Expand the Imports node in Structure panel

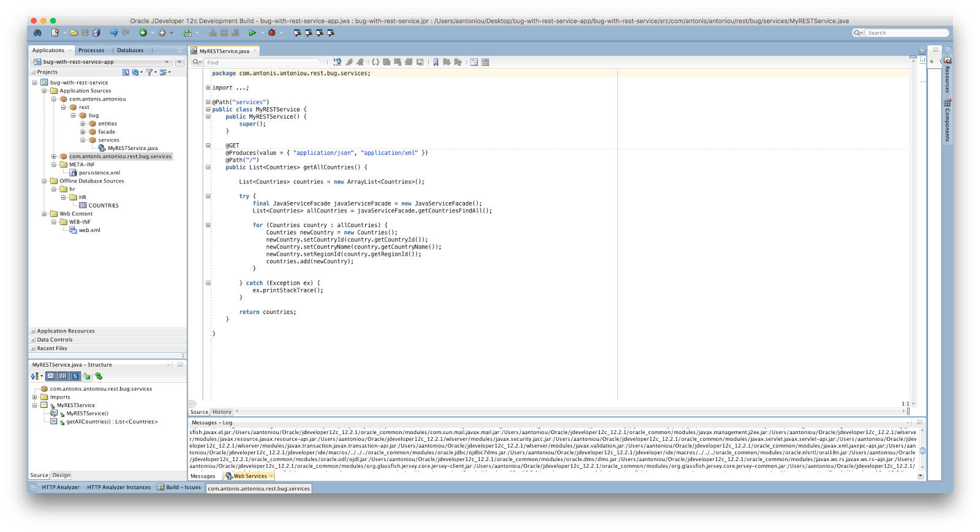point(35,397)
